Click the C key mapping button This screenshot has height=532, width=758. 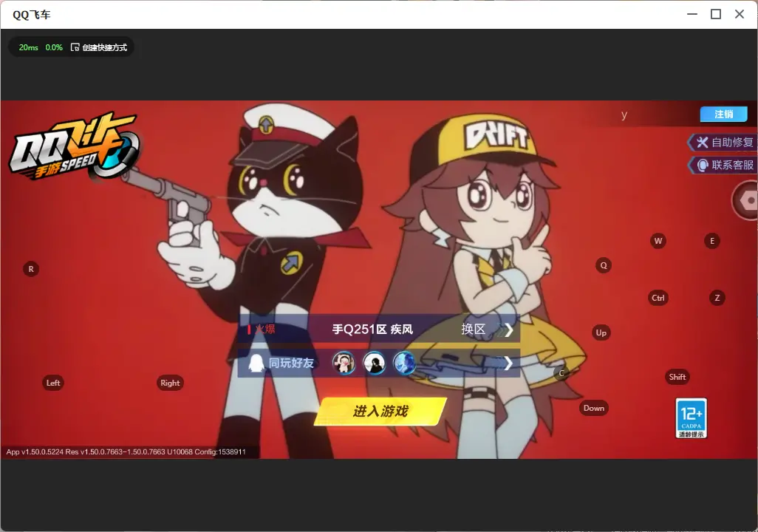tap(561, 373)
